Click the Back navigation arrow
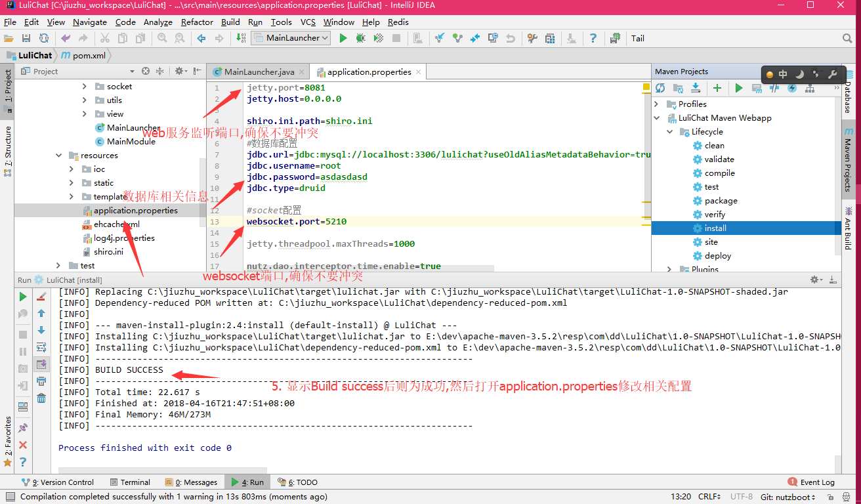This screenshot has height=504, width=861. (201, 38)
